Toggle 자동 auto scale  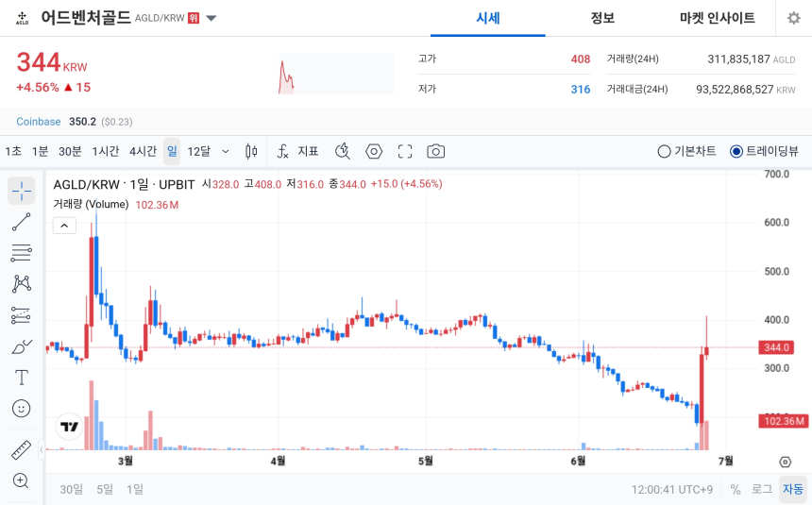point(793,490)
